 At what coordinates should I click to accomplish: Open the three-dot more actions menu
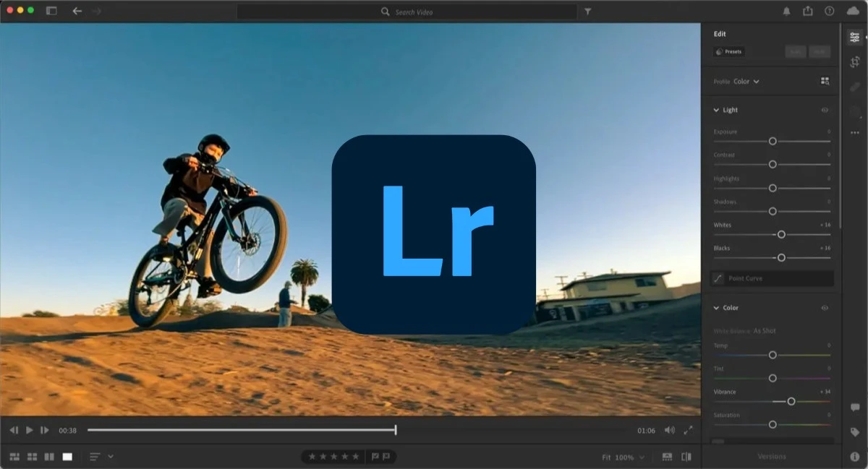(856, 133)
